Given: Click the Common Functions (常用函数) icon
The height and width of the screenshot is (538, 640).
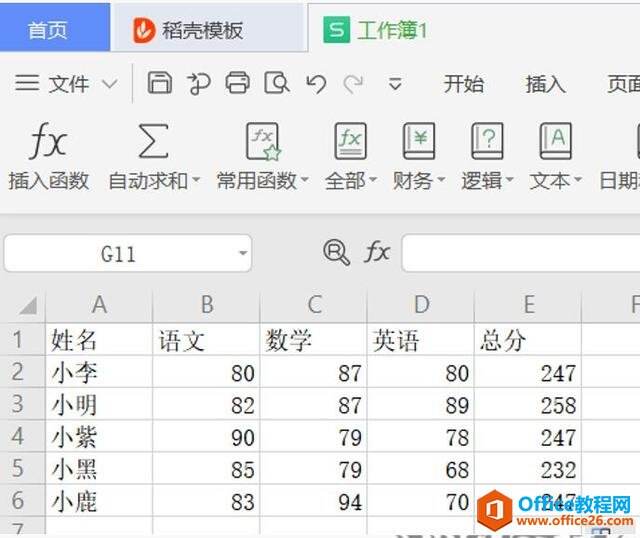Looking at the screenshot, I should click(263, 144).
